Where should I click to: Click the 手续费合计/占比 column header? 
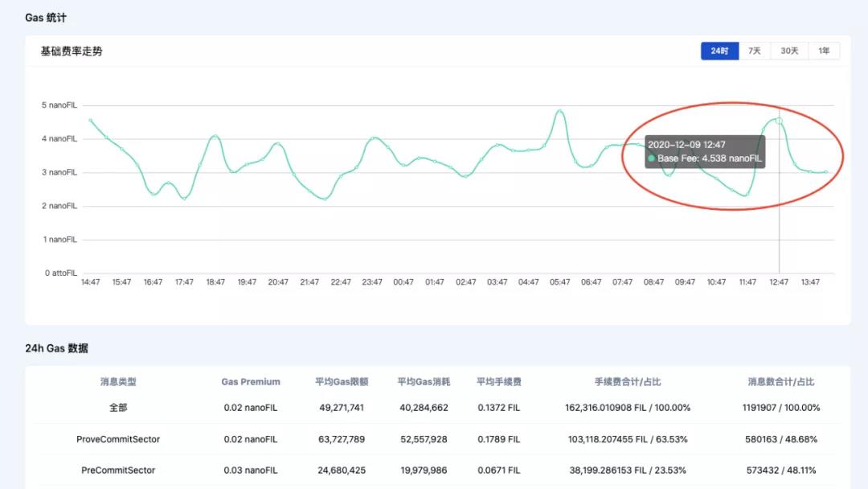(x=628, y=381)
